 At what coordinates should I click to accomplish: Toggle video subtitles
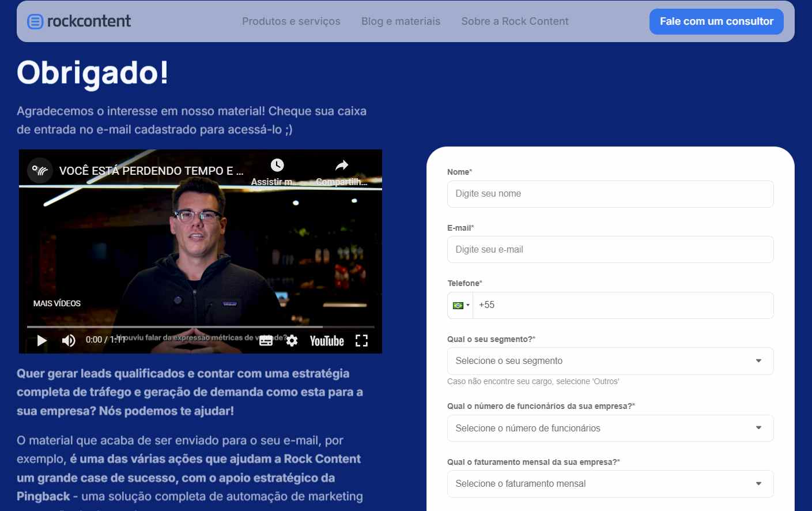(266, 340)
